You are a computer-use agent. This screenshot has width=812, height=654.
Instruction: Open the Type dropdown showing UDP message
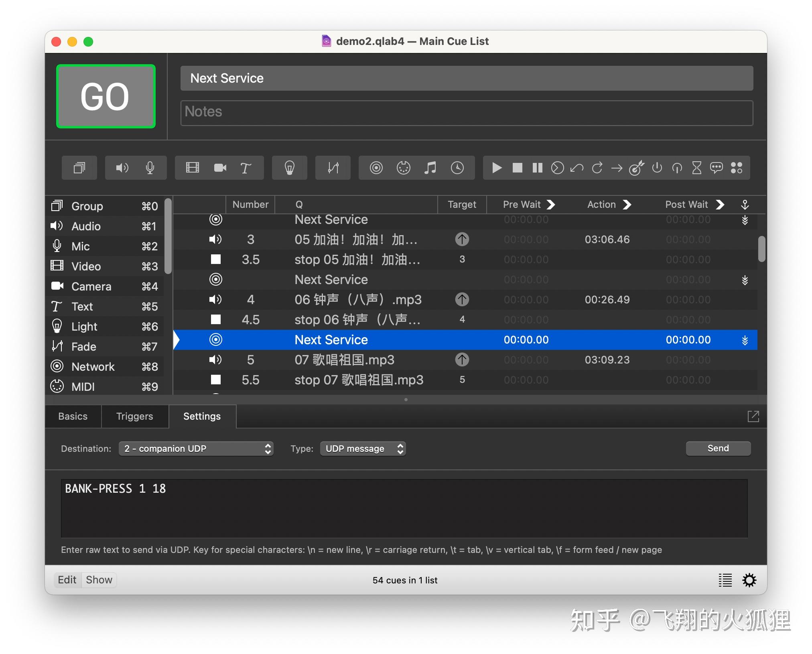[x=362, y=448]
